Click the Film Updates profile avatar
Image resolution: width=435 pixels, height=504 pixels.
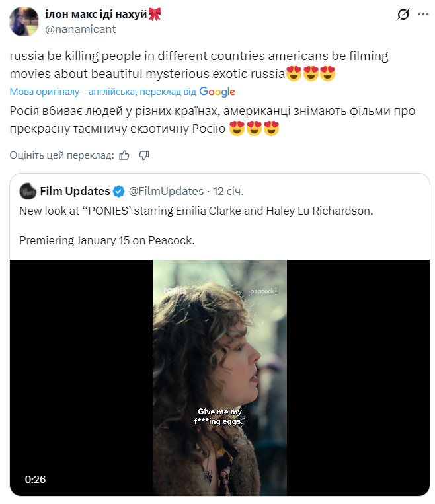[28, 191]
